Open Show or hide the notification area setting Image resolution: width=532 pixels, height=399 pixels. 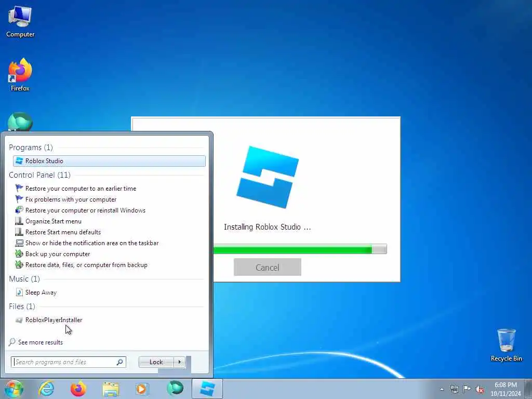[92, 243]
